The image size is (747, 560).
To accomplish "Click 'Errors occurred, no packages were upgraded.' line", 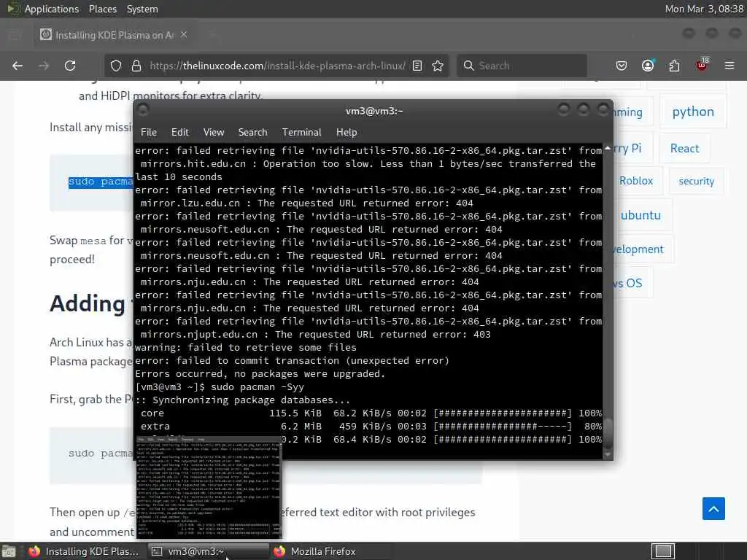I will [x=260, y=374].
